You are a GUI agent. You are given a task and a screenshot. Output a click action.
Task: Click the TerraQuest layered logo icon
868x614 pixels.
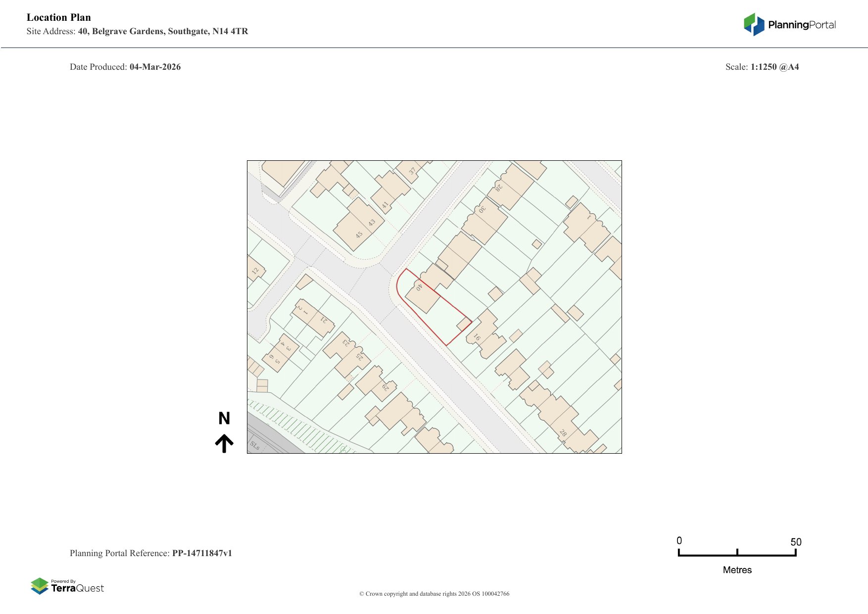40,586
